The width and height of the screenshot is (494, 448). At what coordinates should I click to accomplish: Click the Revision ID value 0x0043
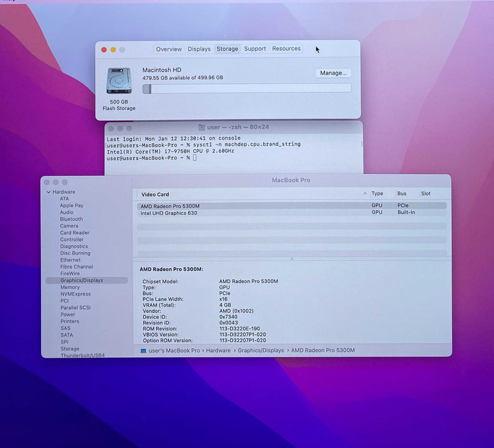[228, 323]
